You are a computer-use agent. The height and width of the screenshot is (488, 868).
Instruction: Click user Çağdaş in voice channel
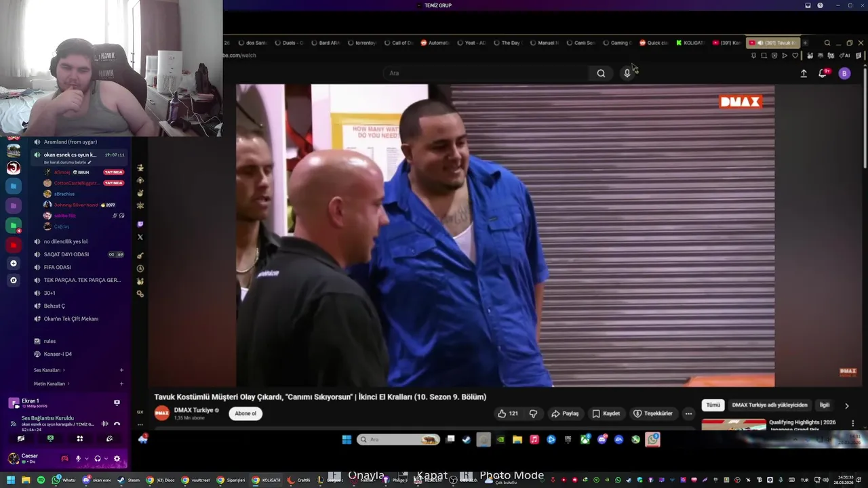pyautogui.click(x=62, y=226)
